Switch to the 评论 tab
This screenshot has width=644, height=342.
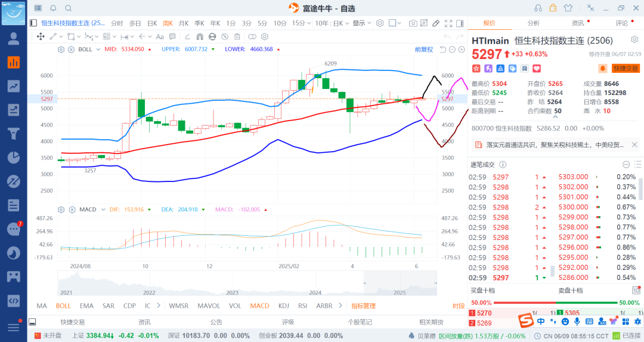click(622, 23)
